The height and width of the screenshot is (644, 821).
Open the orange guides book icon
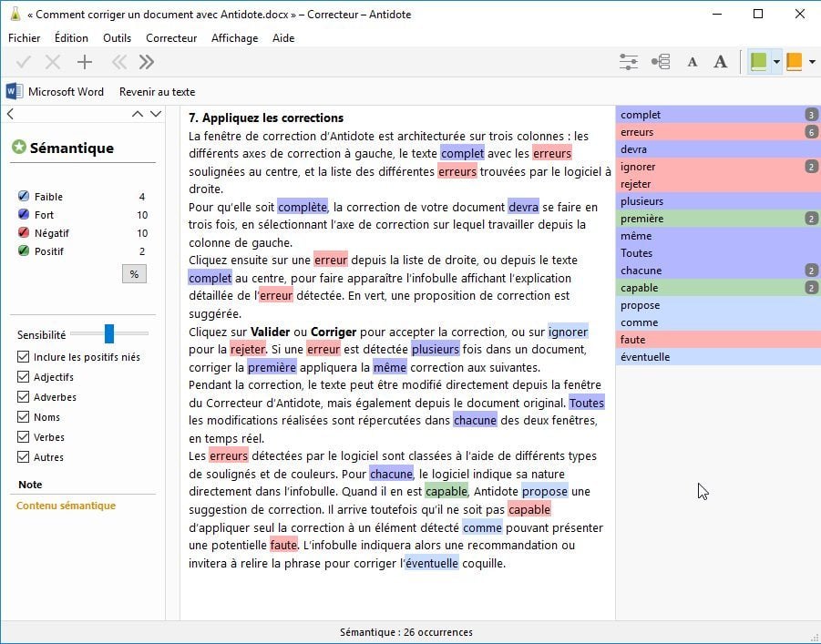794,62
